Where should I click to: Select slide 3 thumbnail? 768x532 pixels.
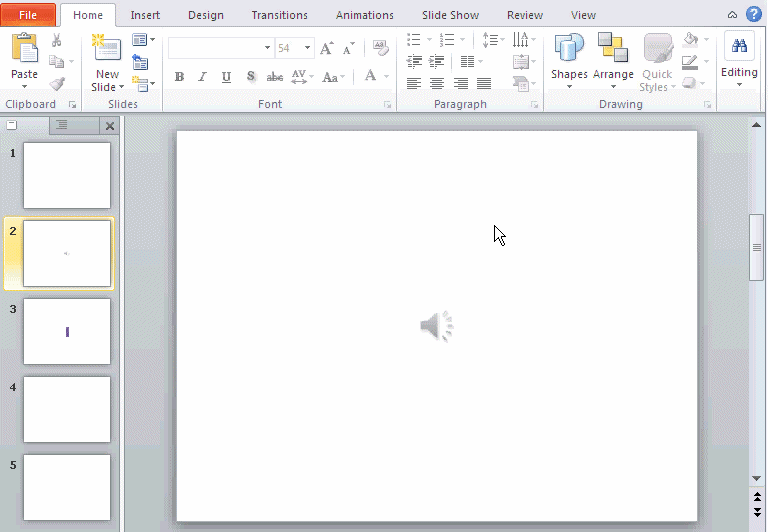(x=67, y=331)
